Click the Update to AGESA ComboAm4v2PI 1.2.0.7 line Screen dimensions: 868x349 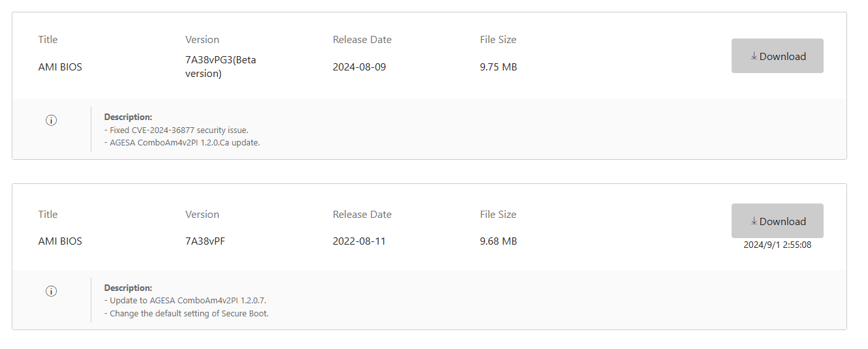(x=185, y=301)
